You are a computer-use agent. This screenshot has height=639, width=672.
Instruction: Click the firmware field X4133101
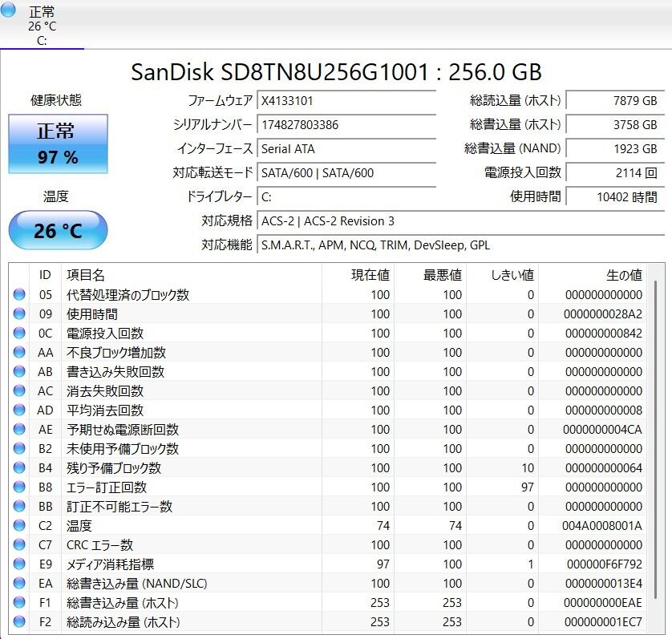pos(346,101)
